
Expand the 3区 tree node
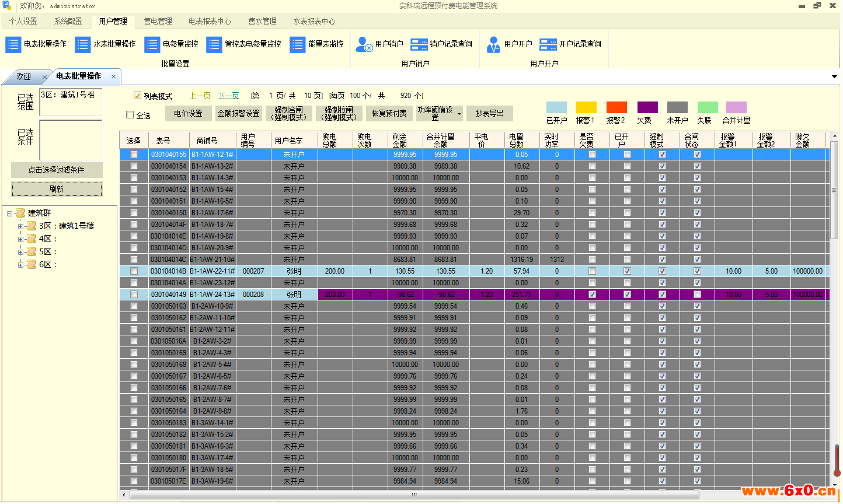coord(20,226)
